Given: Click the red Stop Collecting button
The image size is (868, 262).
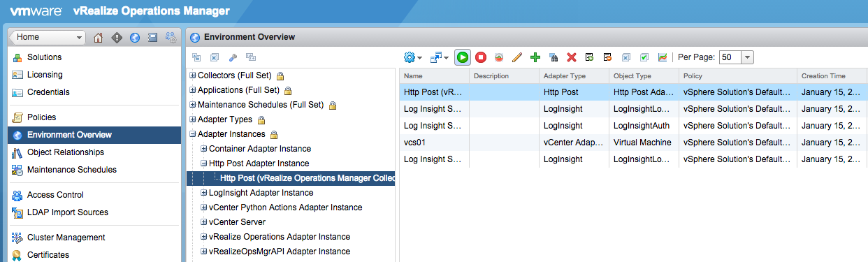Looking at the screenshot, I should [x=481, y=57].
